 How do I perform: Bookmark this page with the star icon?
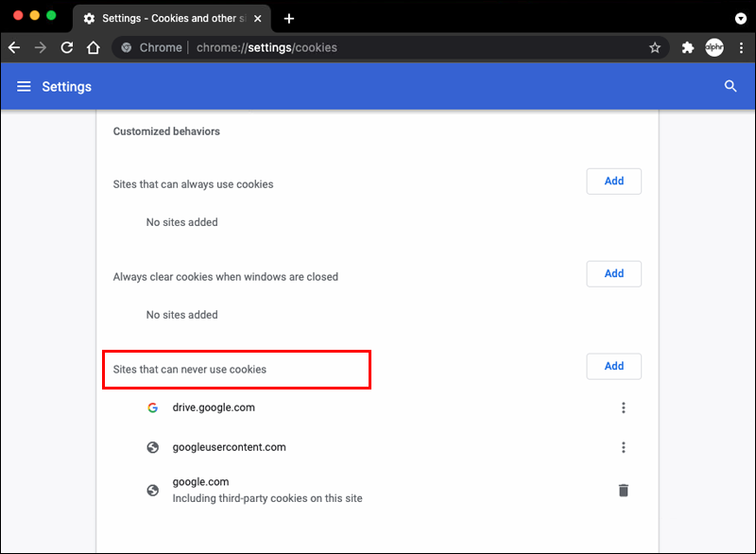point(655,47)
